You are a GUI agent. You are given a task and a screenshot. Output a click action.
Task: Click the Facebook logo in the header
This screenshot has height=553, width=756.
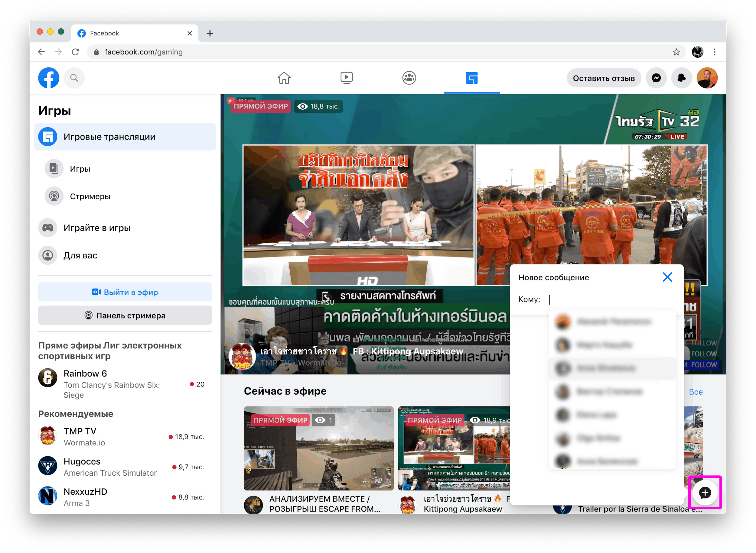point(49,78)
